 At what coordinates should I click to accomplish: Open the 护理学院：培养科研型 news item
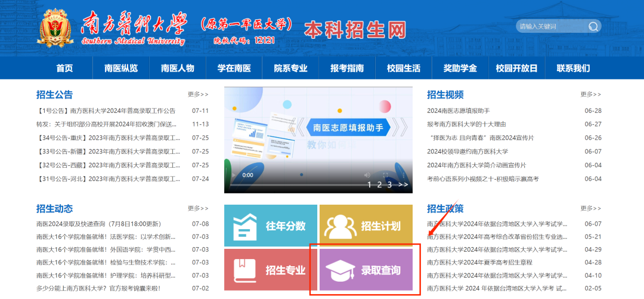(x=106, y=275)
